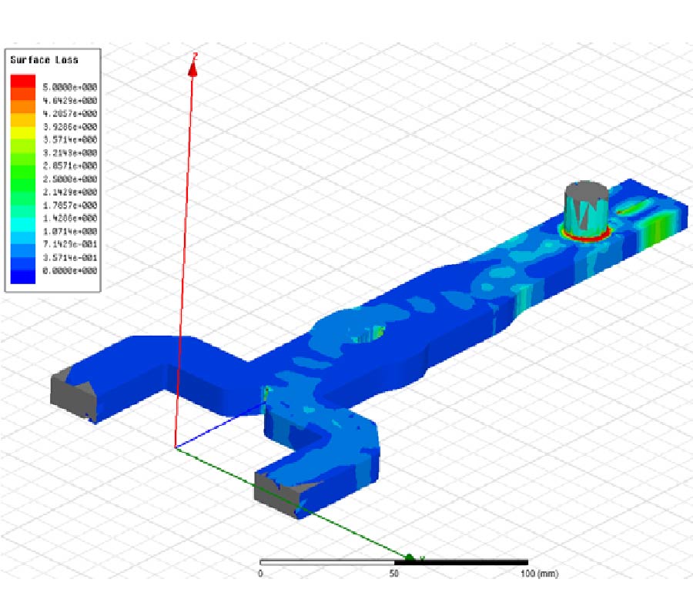
Task: Pick the cyan band in the color legend
Action: [x=23, y=224]
